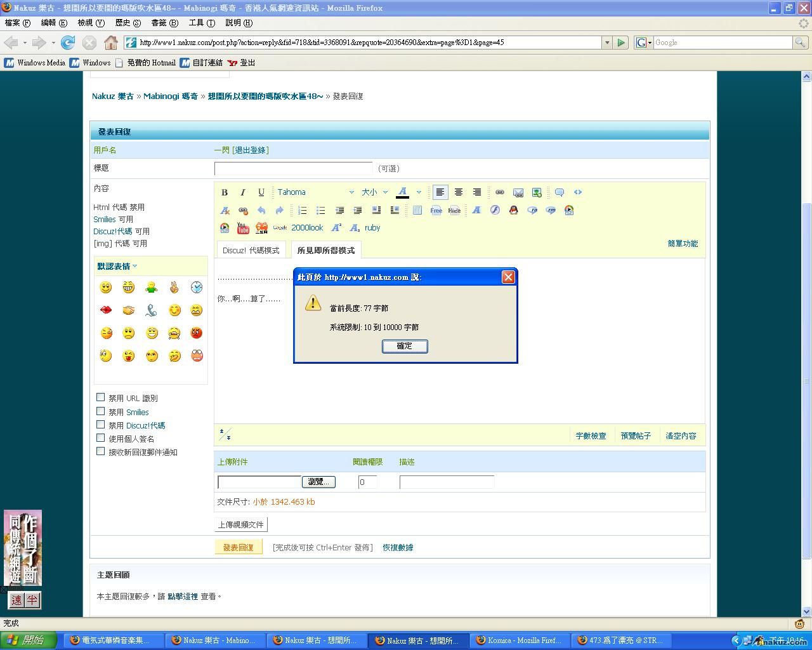Toggle italic formatting in the editor
812x650 pixels.
coord(242,192)
